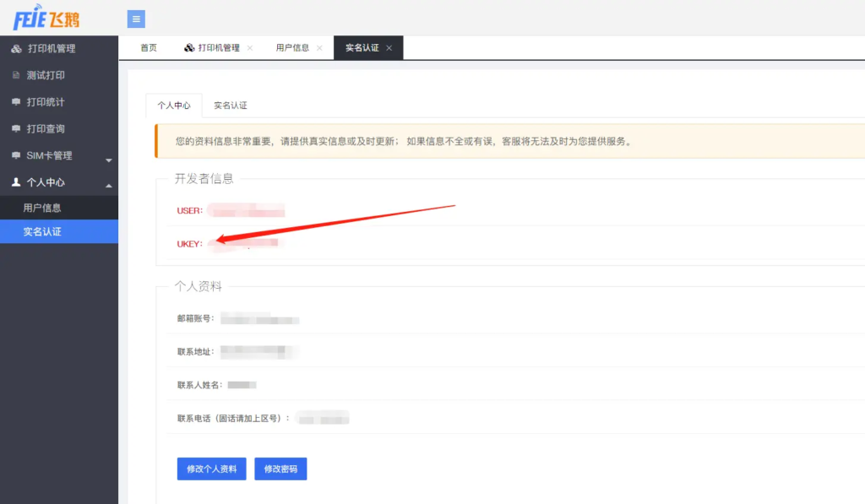
Task: Click the printer icon on the 打印机管理 tab
Action: pyautogui.click(x=189, y=48)
